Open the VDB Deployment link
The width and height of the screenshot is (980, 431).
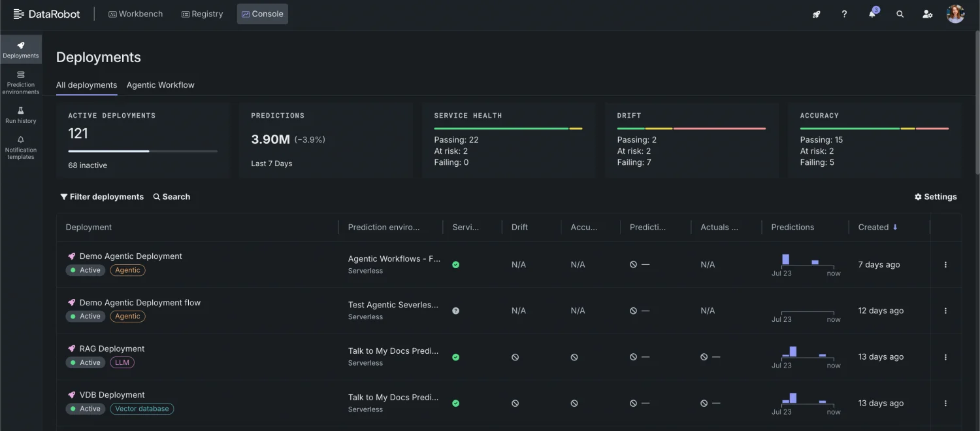click(112, 395)
